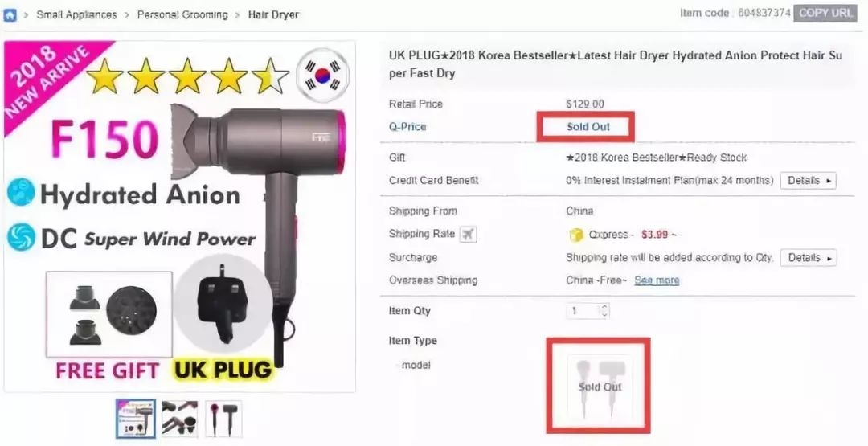Click the Item Qty stepper arrows
Viewport: 868px width, 446px height.
click(x=604, y=311)
